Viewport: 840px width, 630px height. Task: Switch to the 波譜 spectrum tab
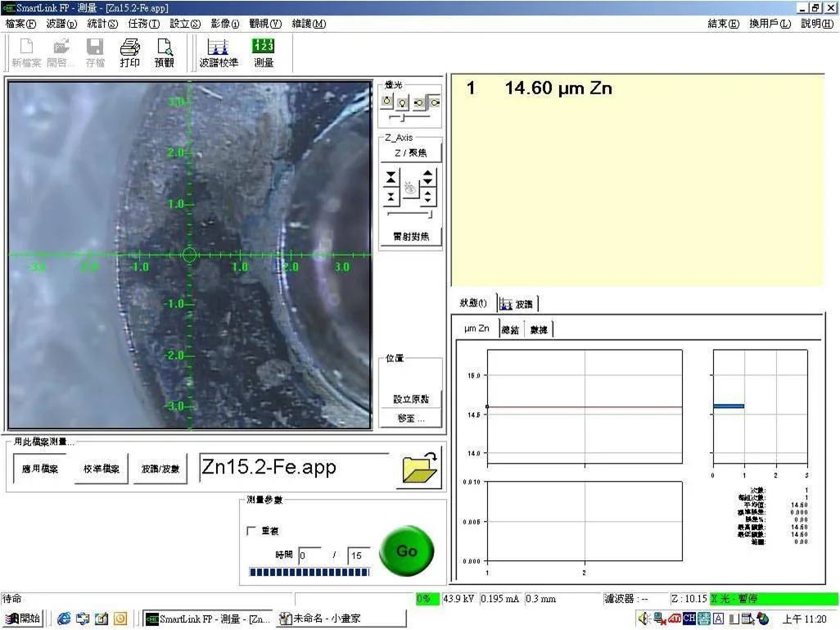517,304
